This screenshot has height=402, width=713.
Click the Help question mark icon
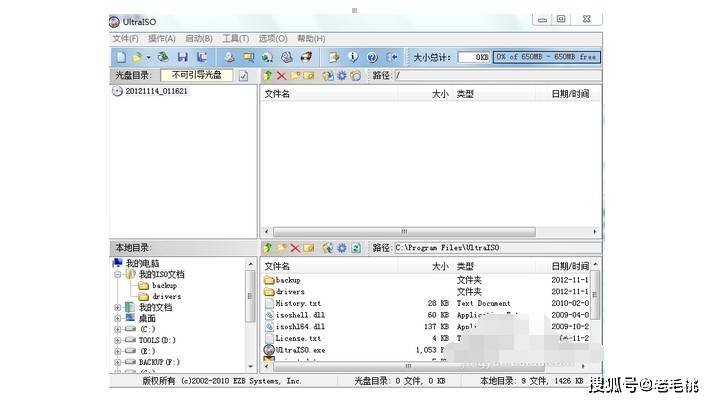372,57
